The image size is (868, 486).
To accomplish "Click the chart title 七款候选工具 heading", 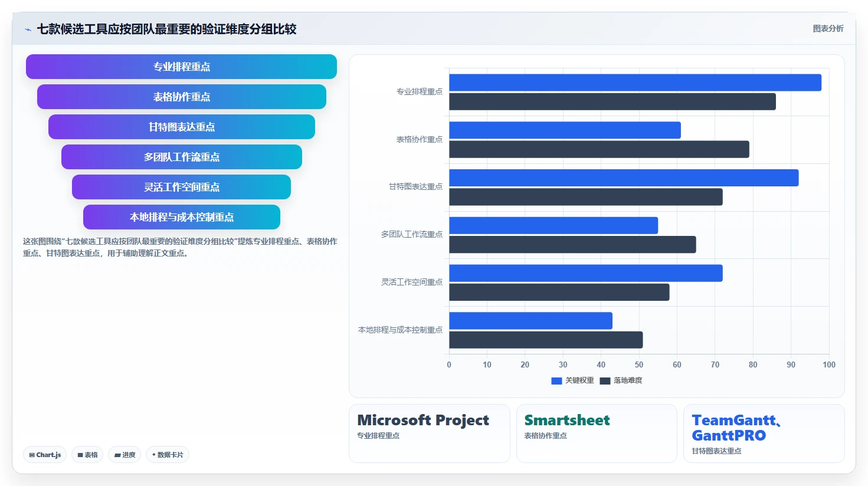I will pos(166,29).
